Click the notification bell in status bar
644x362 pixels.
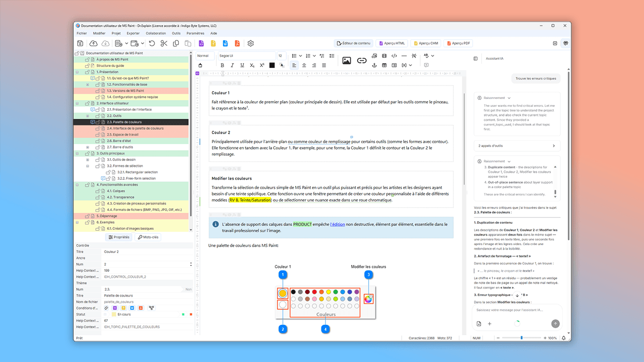point(564,338)
